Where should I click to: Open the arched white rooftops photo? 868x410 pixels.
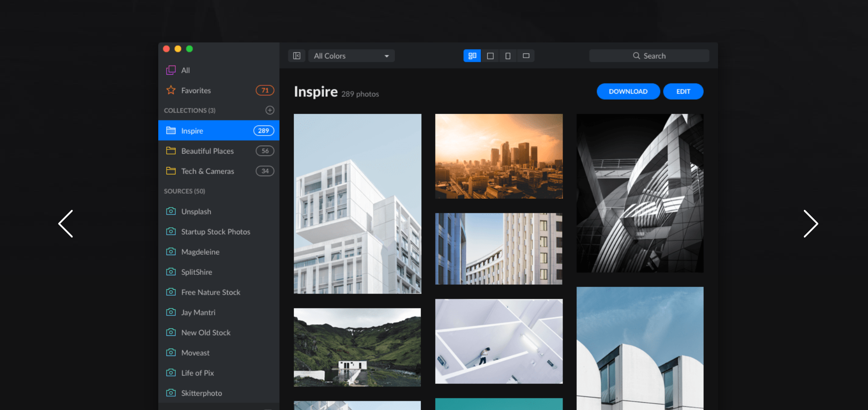640,349
